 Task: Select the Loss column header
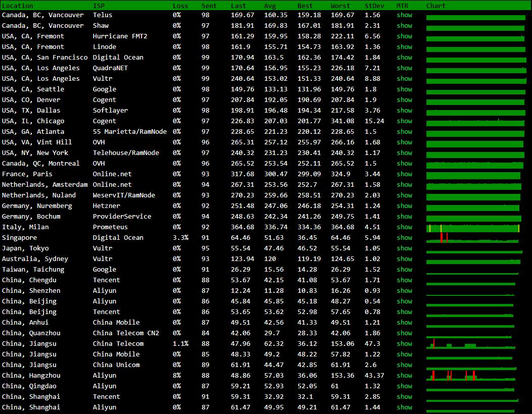(180, 6)
